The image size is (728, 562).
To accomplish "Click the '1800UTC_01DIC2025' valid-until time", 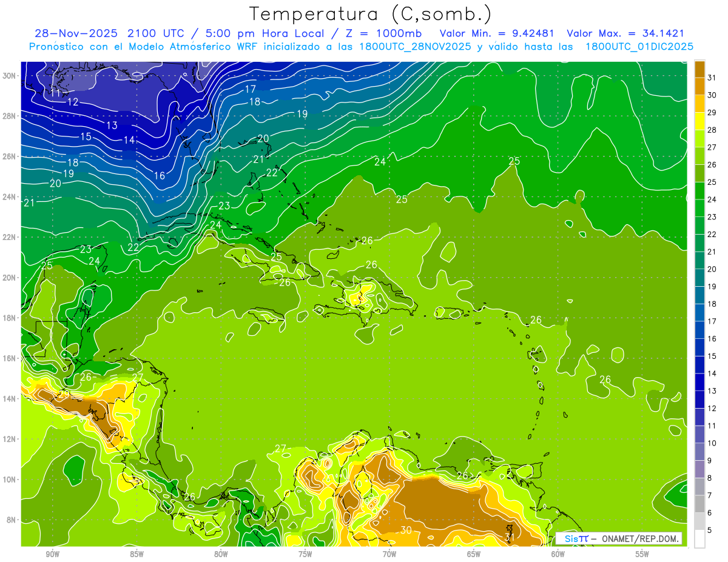I will (x=639, y=47).
